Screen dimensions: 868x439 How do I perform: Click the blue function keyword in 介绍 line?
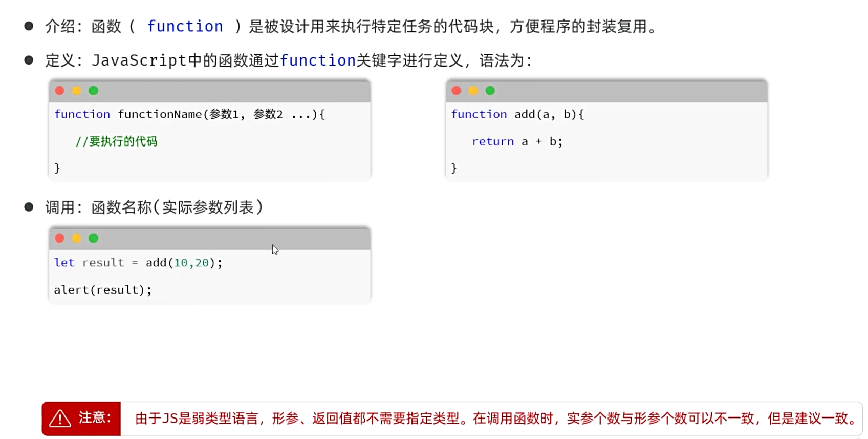[x=185, y=26]
